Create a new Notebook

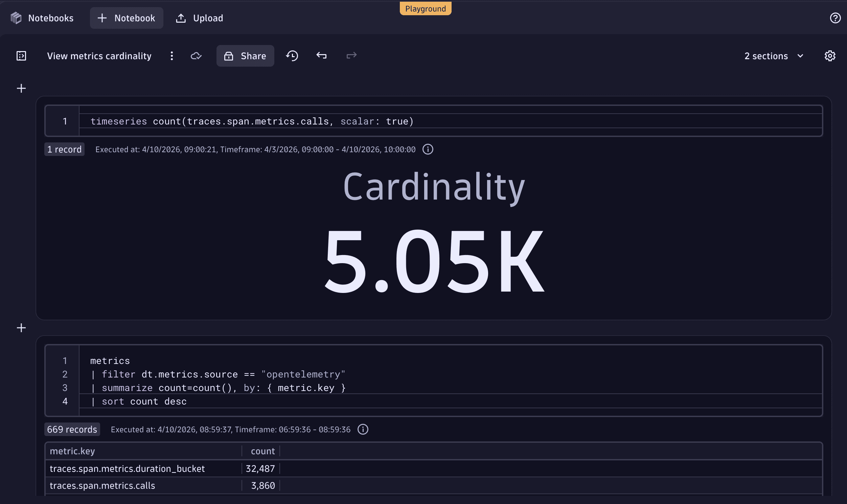pyautogui.click(x=126, y=18)
